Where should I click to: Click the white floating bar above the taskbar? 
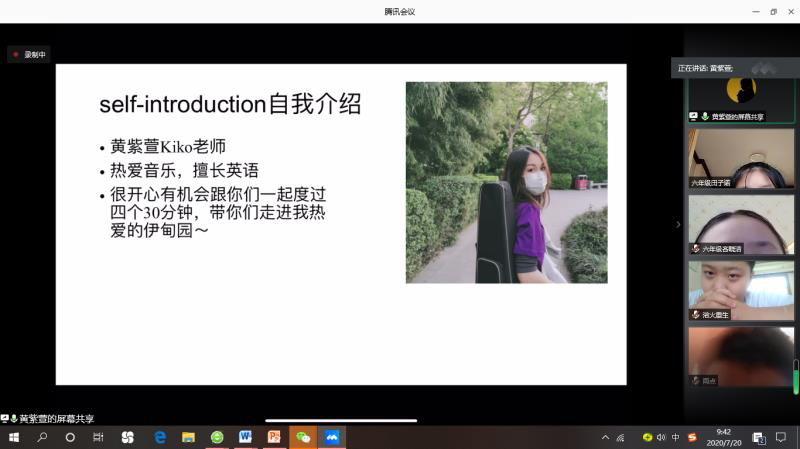pos(341,421)
